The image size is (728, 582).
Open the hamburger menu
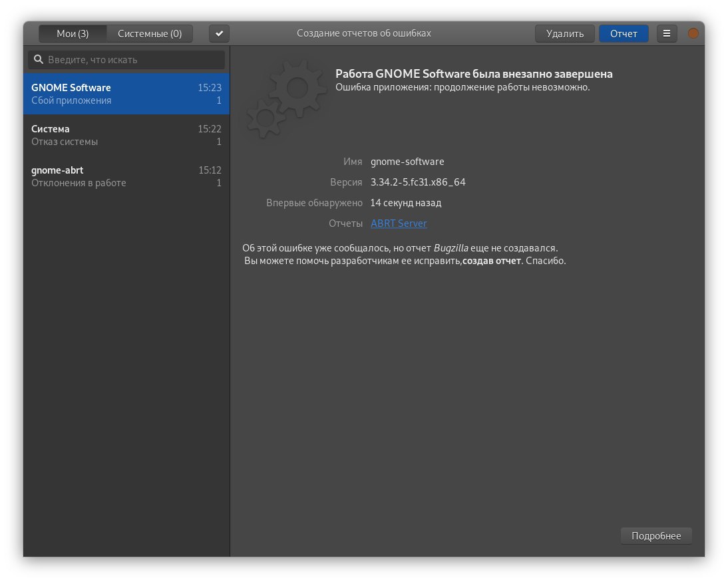pos(666,33)
